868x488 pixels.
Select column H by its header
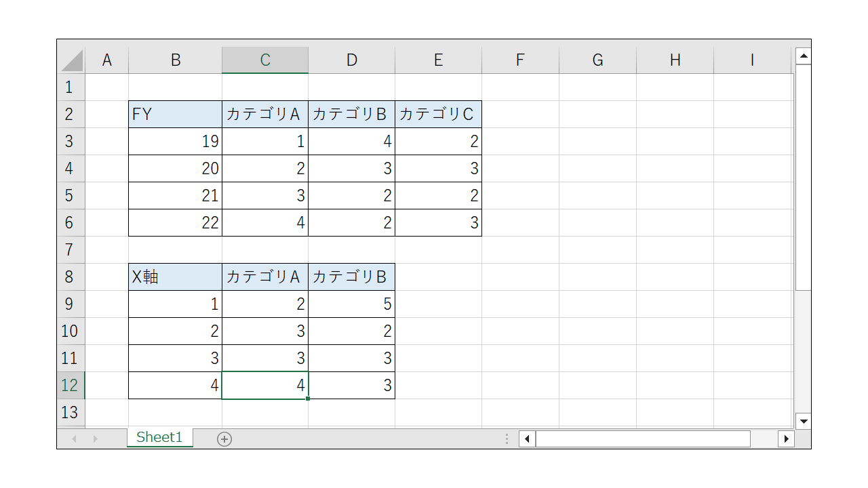[675, 60]
